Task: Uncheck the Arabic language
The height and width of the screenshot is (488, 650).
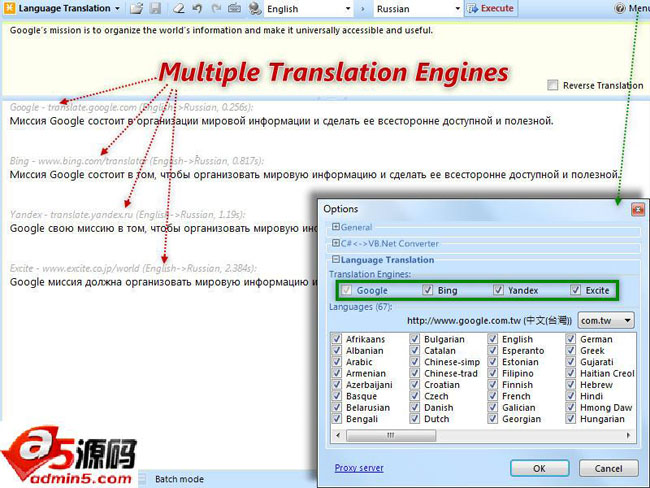Action: coord(337,362)
